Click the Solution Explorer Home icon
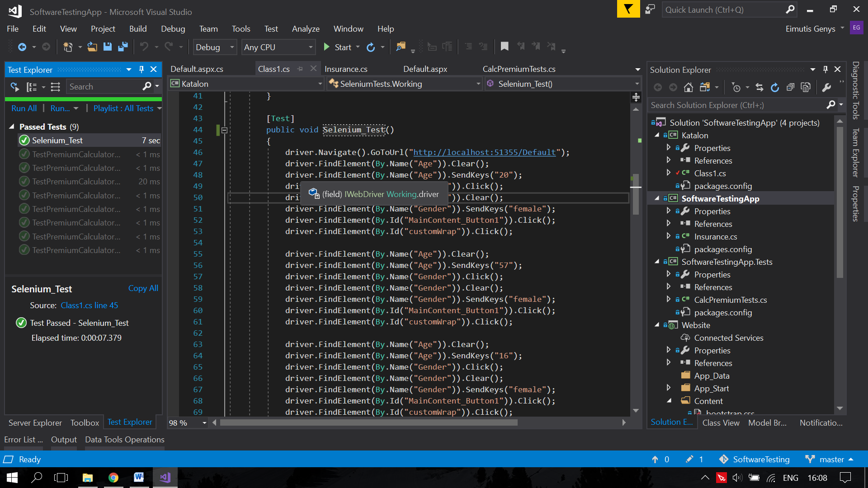 tap(688, 87)
